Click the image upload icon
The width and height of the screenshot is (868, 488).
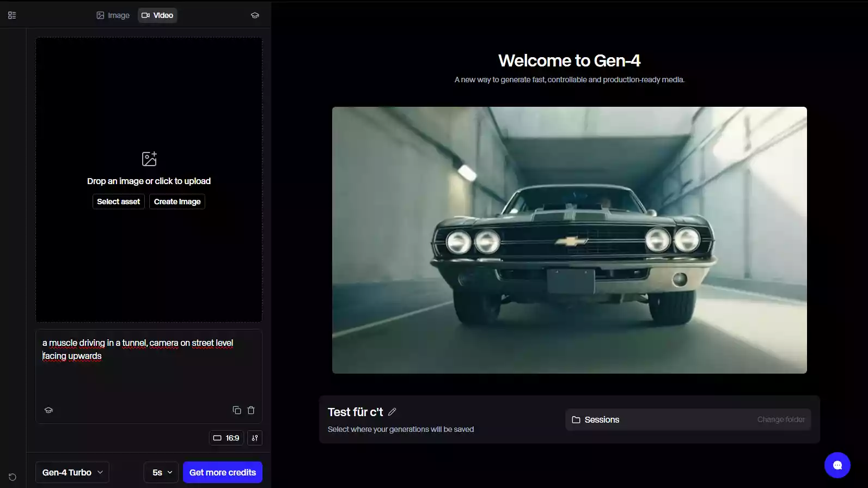[149, 159]
